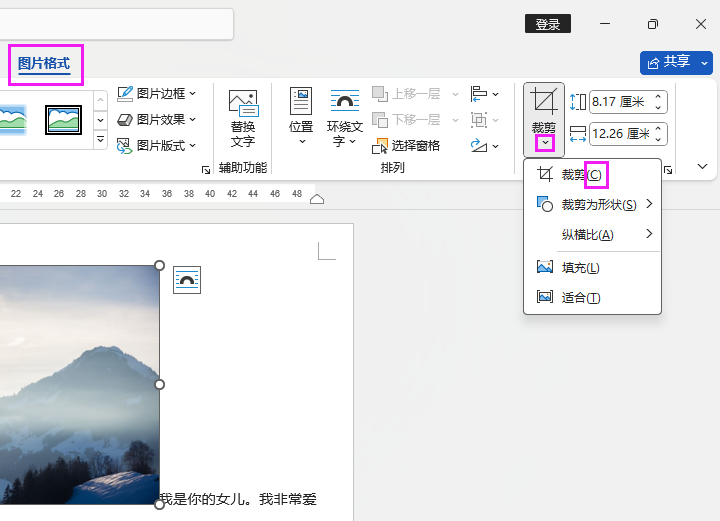720x521 pixels.
Task: Open the 图片格式 ribbon tab
Action: [x=44, y=64]
